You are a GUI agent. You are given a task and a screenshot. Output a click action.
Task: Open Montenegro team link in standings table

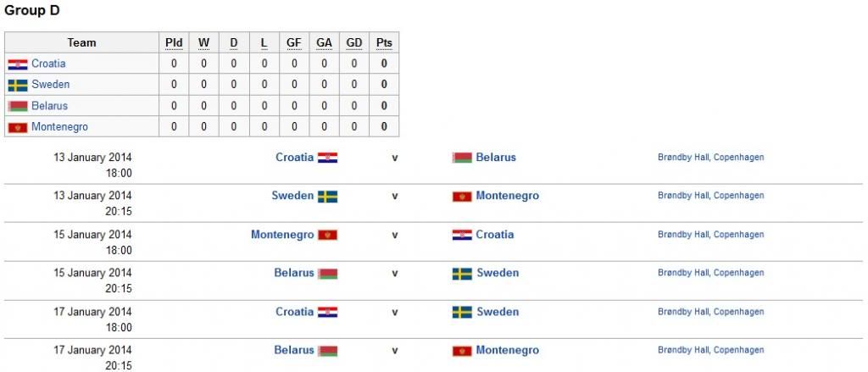tap(59, 127)
